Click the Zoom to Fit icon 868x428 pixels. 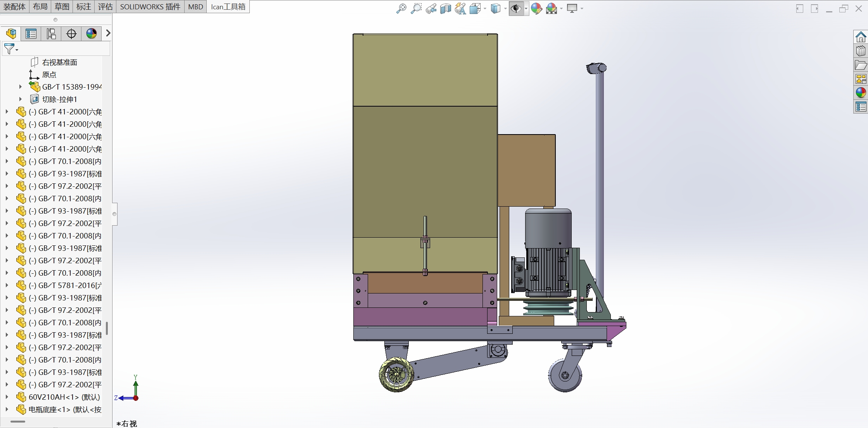[401, 9]
